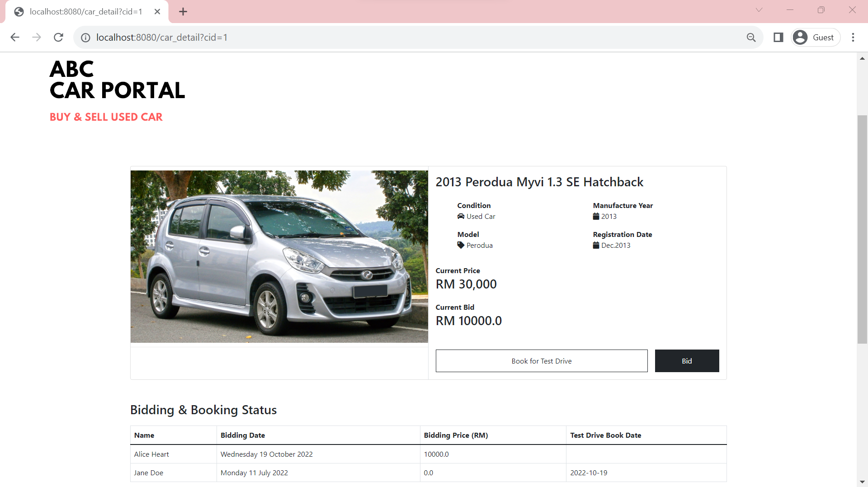Click the page vertical scrollbar thumb
Screen dimensions: 868x487
coord(862,229)
